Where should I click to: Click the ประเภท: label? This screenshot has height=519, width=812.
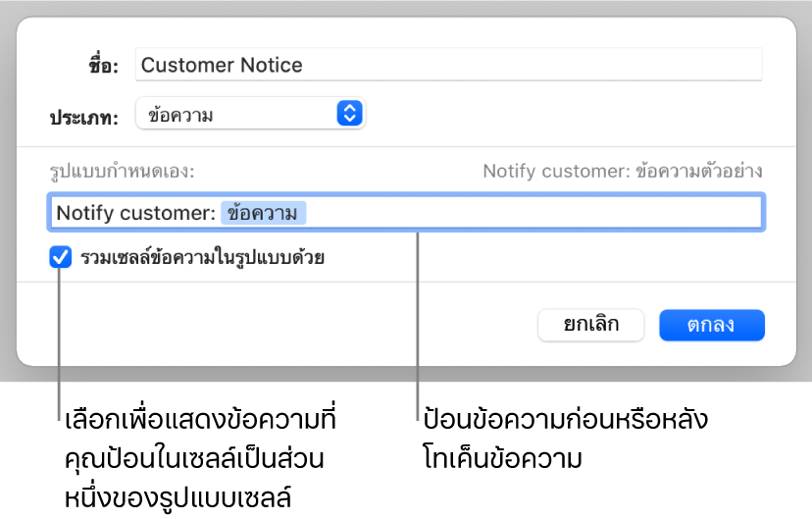click(x=84, y=117)
